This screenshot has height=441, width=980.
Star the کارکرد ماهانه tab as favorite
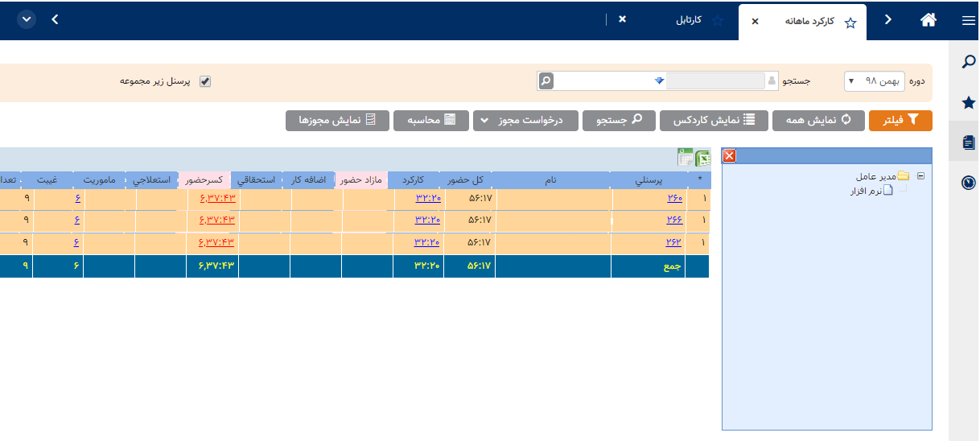point(850,23)
